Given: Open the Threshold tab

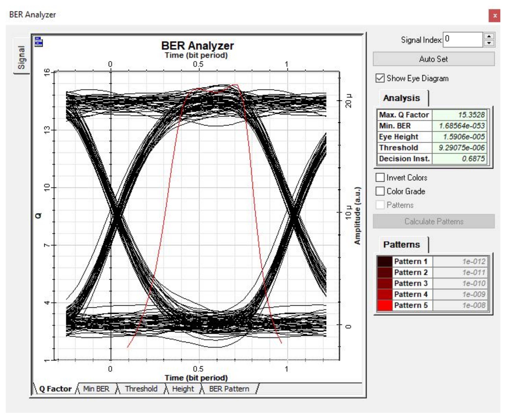Looking at the screenshot, I should coord(141,389).
